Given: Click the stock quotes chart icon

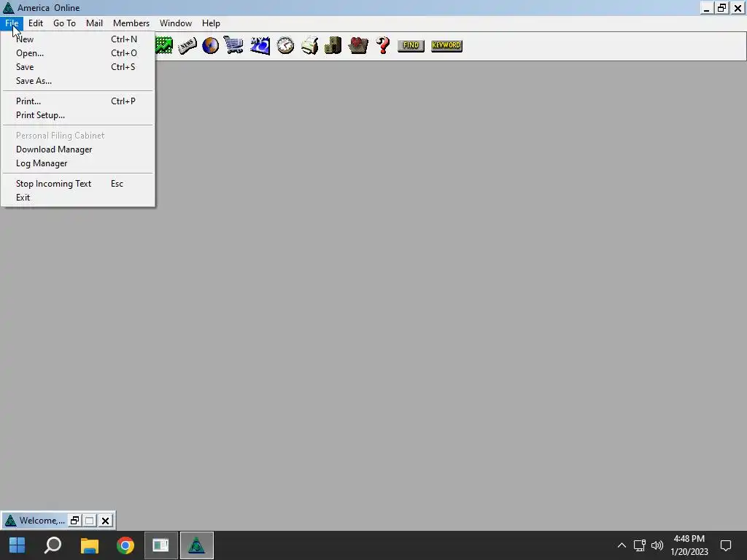Looking at the screenshot, I should [x=164, y=45].
